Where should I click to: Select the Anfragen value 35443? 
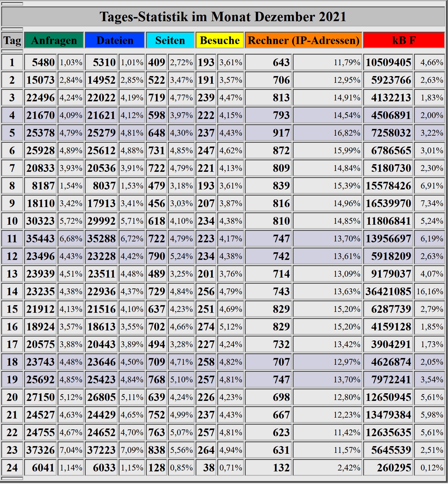point(41,238)
